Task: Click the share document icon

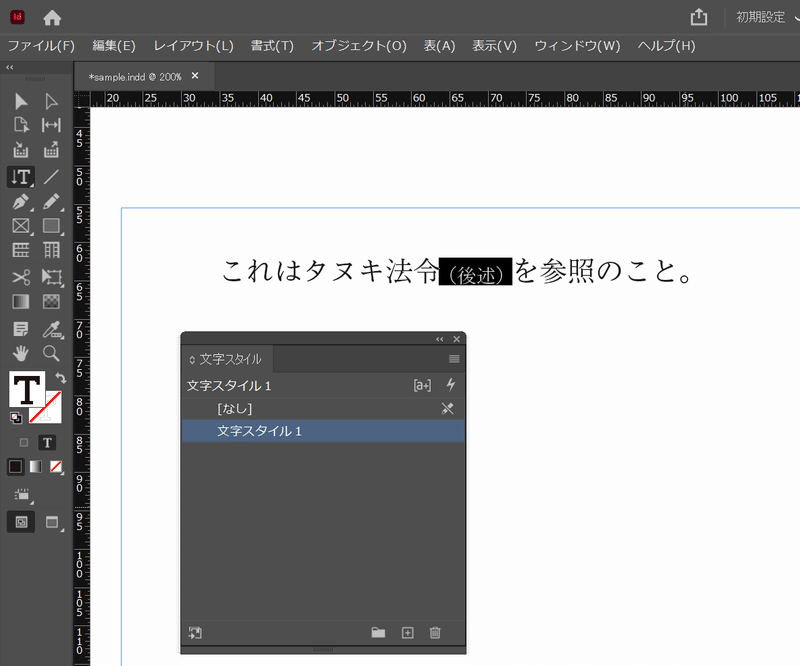Action: point(698,17)
